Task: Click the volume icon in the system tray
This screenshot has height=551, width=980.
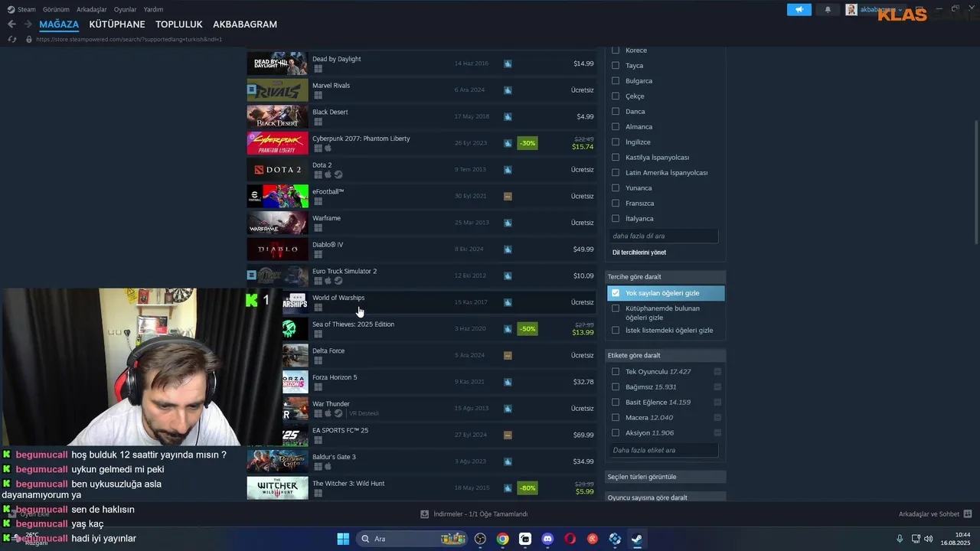Action: 929,539
